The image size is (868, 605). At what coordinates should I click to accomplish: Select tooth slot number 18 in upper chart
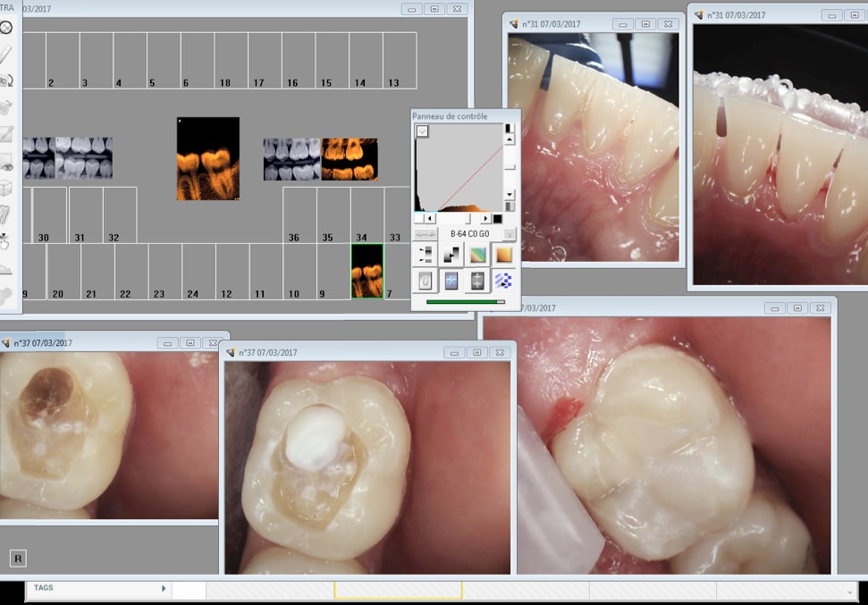coord(225,83)
